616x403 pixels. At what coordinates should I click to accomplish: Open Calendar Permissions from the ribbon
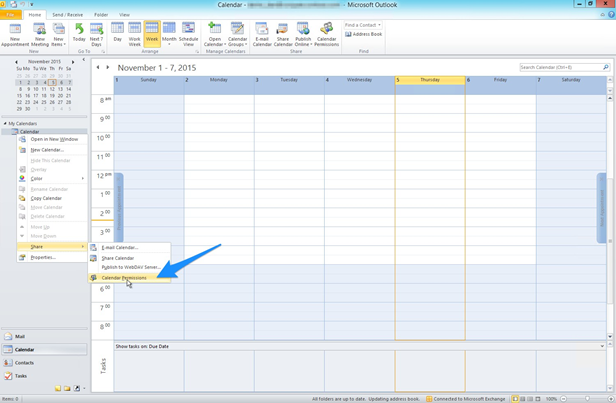pyautogui.click(x=327, y=34)
